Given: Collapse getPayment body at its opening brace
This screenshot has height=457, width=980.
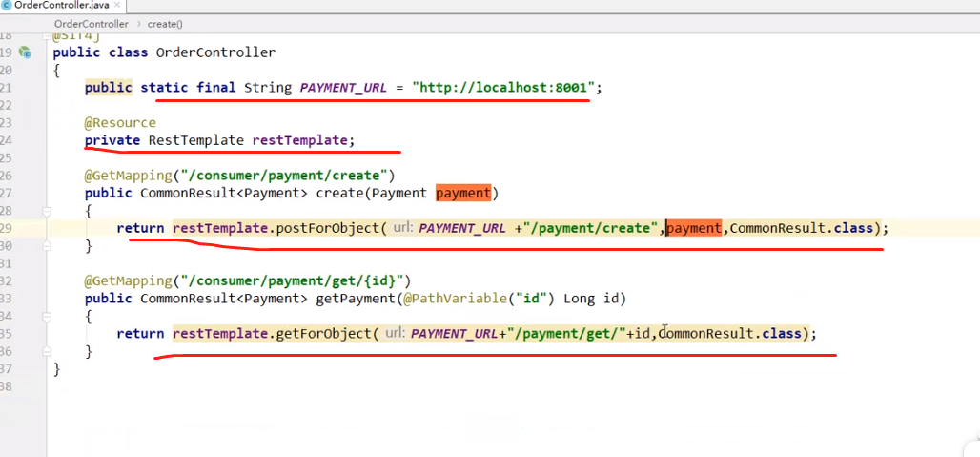Looking at the screenshot, I should coord(47,317).
